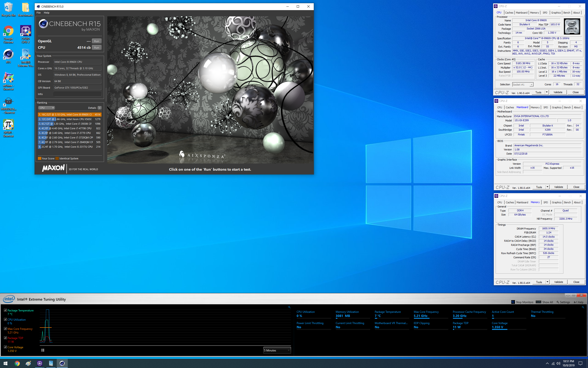Open the 5 Minutes time range dropdown
The height and width of the screenshot is (368, 588).
click(x=277, y=351)
